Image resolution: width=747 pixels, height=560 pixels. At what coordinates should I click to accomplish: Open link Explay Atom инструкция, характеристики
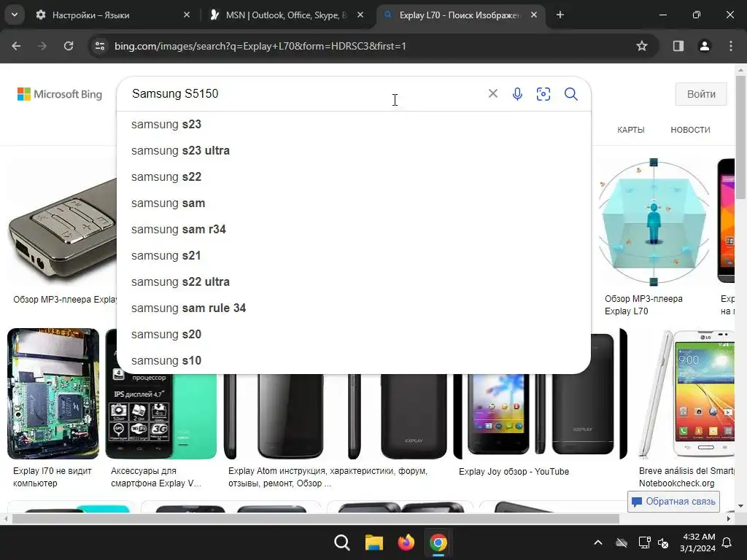pyautogui.click(x=328, y=477)
